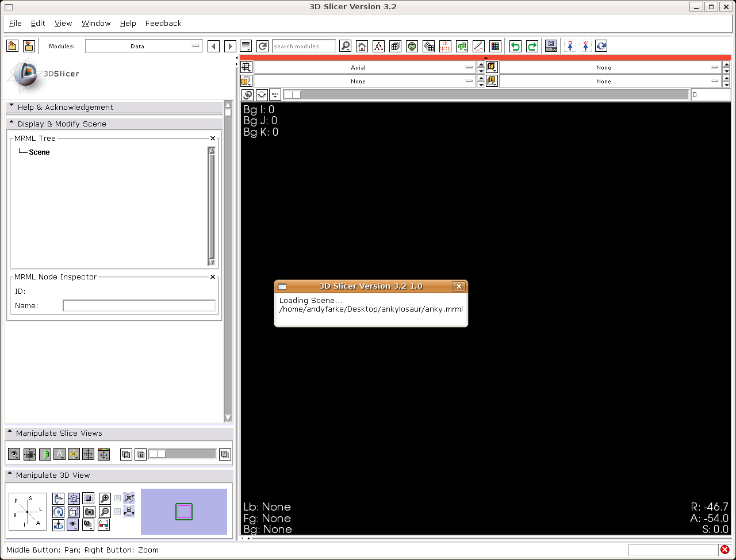
Task: Collapse the Manipulate 3D View panel
Action: pyautogui.click(x=119, y=475)
